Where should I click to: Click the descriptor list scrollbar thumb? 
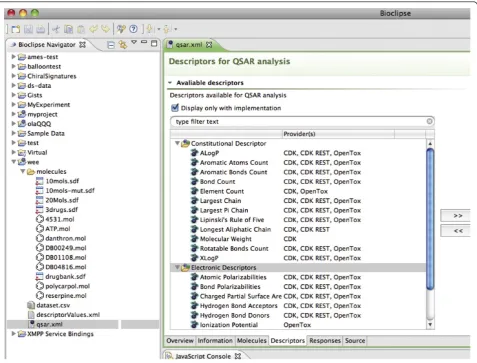pyautogui.click(x=430, y=219)
